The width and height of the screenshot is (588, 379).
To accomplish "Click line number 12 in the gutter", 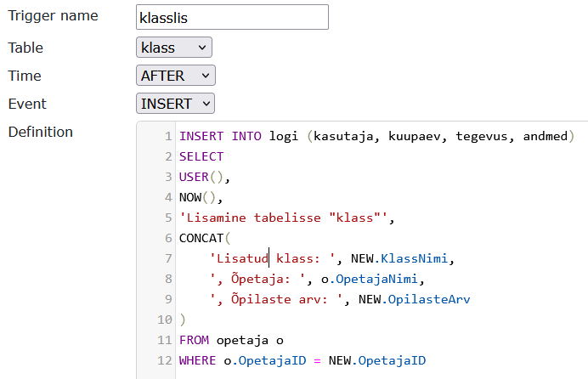I will coord(166,361).
